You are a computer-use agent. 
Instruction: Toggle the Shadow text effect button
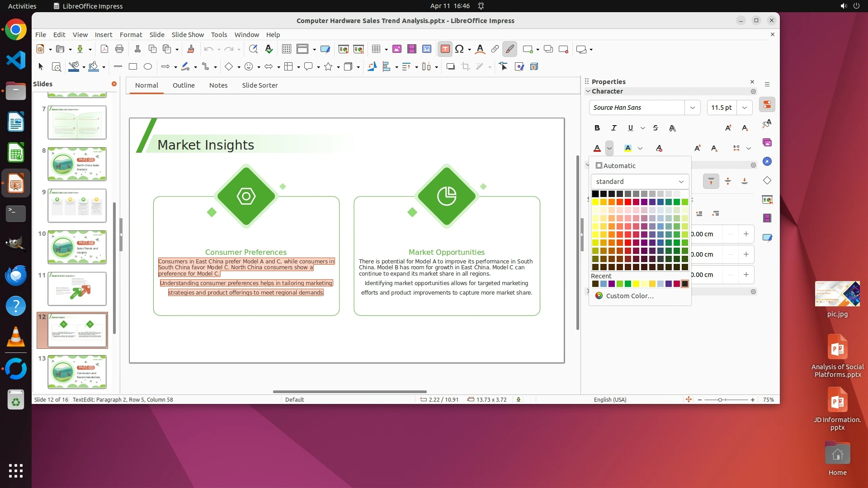pyautogui.click(x=672, y=128)
